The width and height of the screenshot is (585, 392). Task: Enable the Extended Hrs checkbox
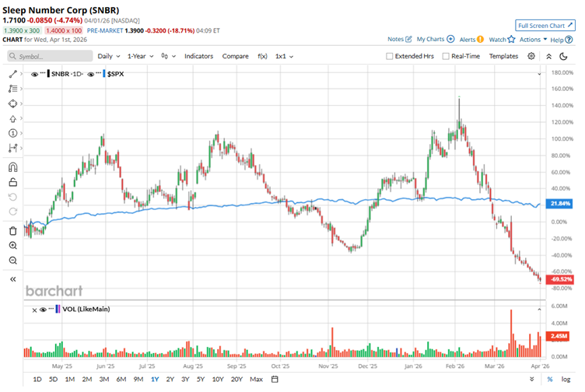(x=389, y=56)
